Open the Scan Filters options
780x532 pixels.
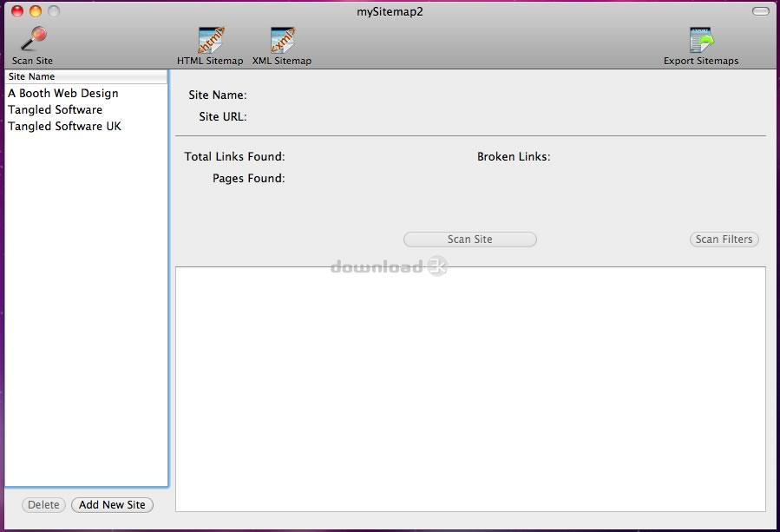[724, 240]
